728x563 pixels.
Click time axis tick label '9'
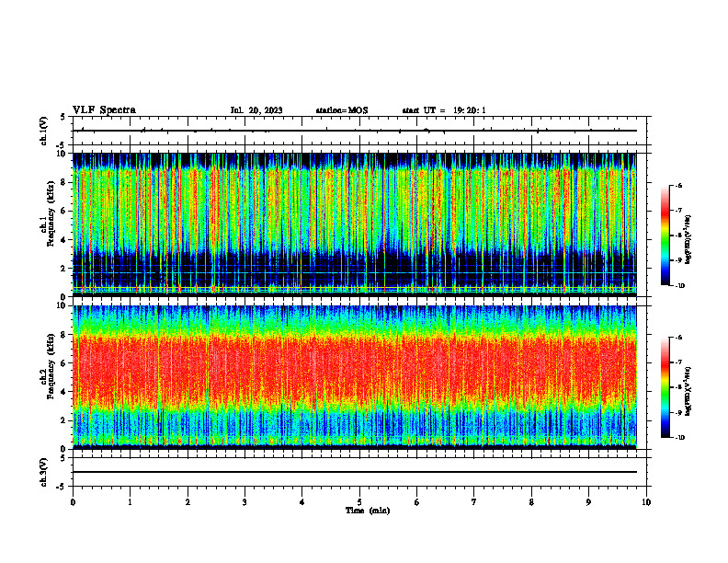588,502
